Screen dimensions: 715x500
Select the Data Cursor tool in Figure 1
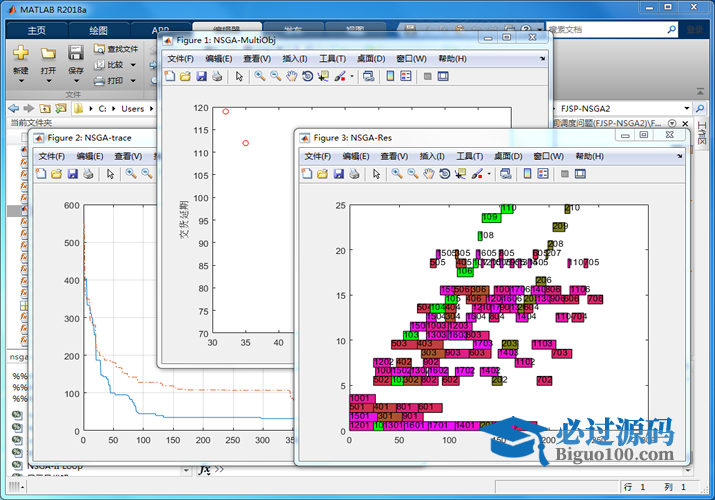tap(323, 76)
